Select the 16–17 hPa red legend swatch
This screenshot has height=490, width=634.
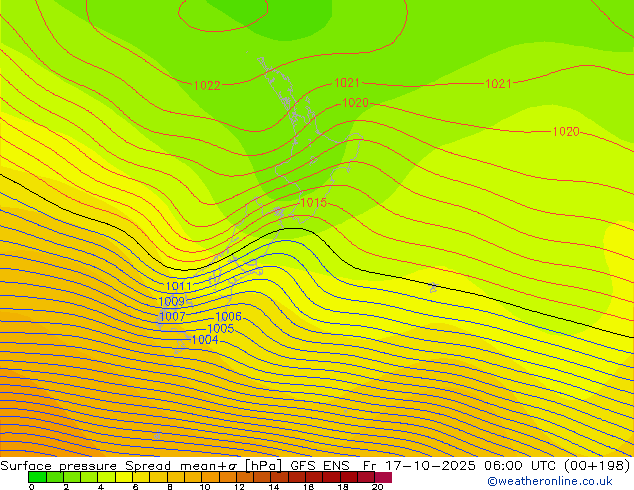[x=314, y=477]
